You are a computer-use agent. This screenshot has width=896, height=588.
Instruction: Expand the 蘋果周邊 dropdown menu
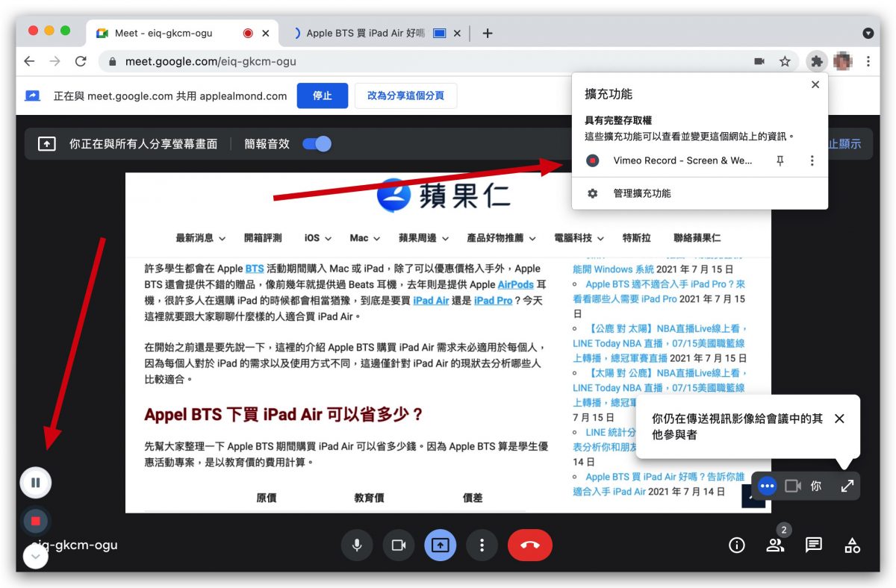[423, 238]
